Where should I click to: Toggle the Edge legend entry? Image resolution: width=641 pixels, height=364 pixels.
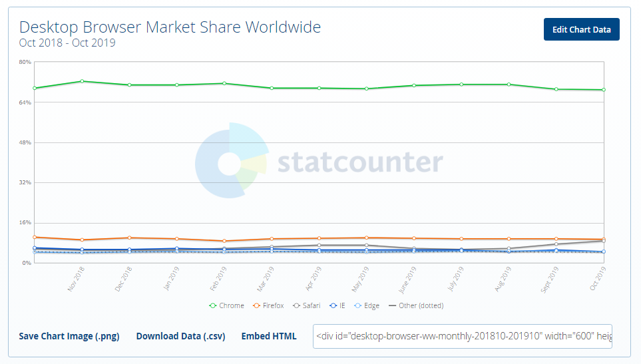point(367,305)
